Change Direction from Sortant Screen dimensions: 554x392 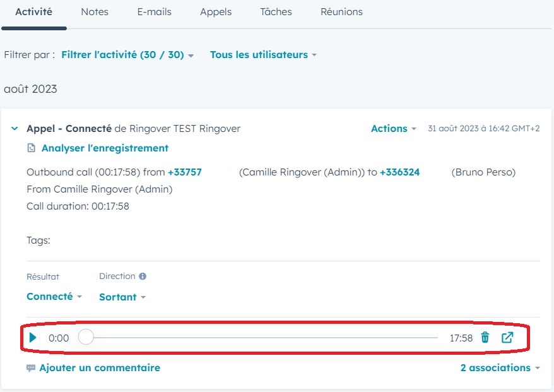tap(122, 297)
